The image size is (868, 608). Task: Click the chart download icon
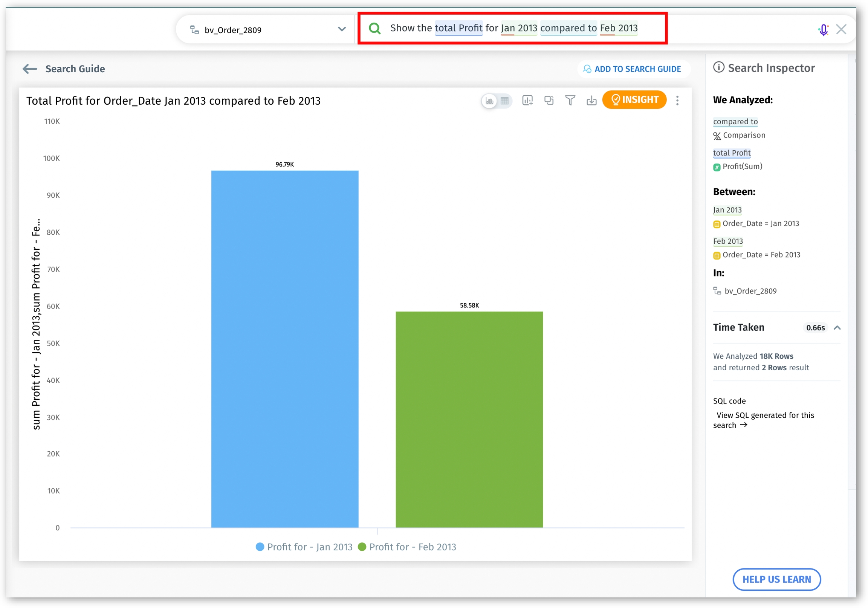(591, 100)
